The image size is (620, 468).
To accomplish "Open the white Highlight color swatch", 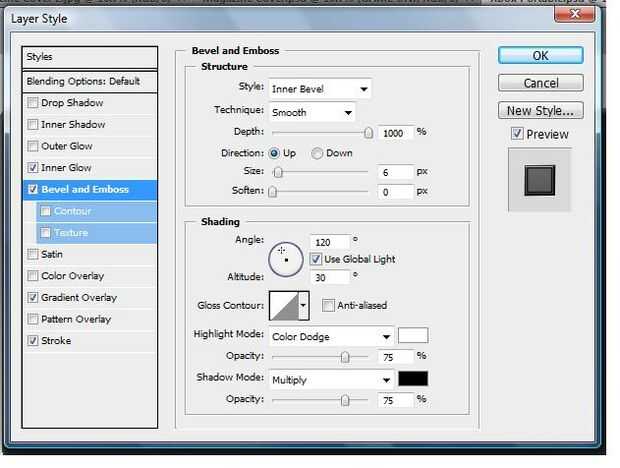I will click(413, 335).
